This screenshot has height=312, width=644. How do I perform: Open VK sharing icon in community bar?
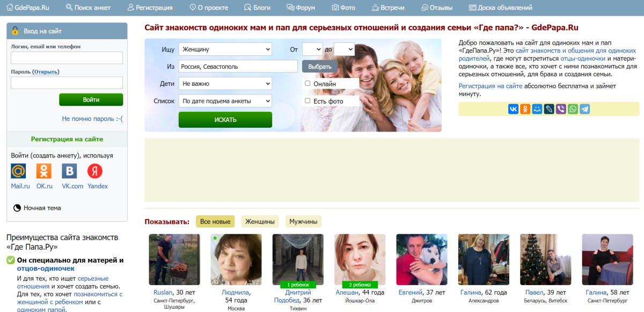coord(513,109)
